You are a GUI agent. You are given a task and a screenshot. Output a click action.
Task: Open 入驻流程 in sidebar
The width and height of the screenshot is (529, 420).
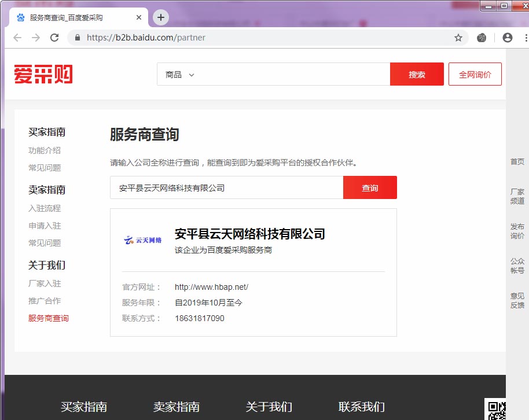click(45, 208)
